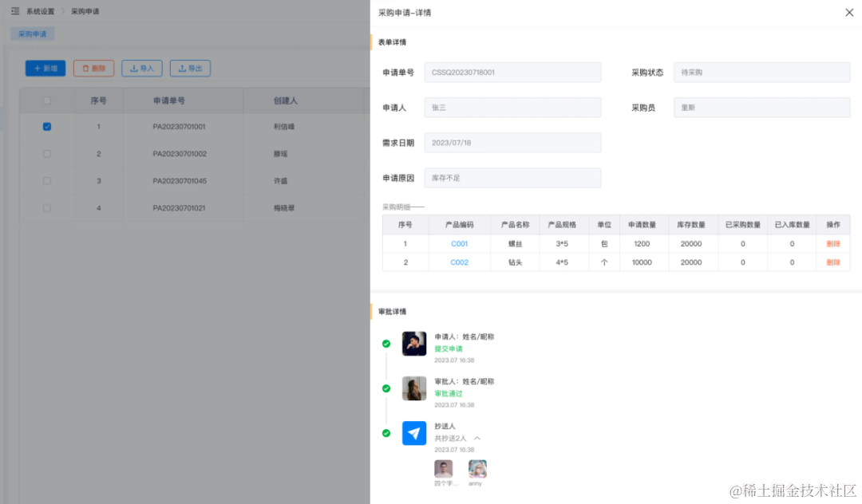Click the 申请原因 field showing 库存不足

(x=512, y=178)
